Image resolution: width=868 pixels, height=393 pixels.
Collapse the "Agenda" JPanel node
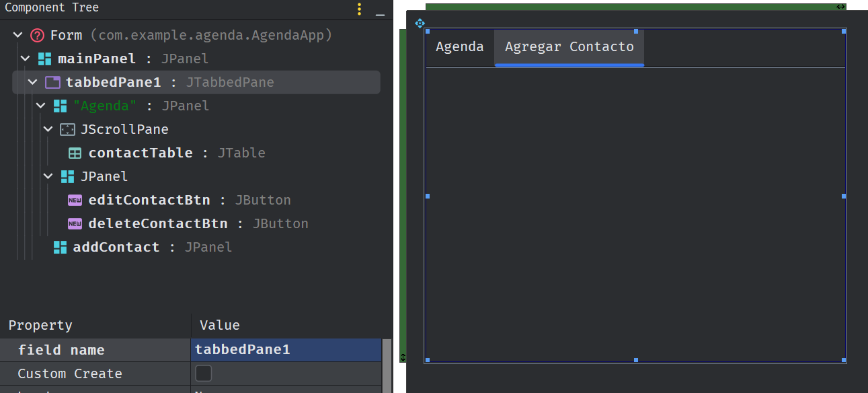tap(41, 106)
